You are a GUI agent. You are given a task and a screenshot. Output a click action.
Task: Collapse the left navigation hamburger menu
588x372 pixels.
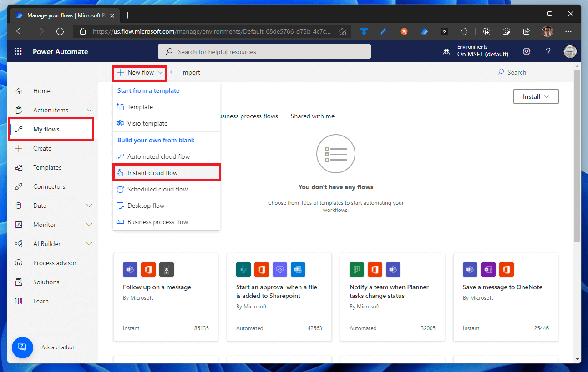click(x=19, y=72)
